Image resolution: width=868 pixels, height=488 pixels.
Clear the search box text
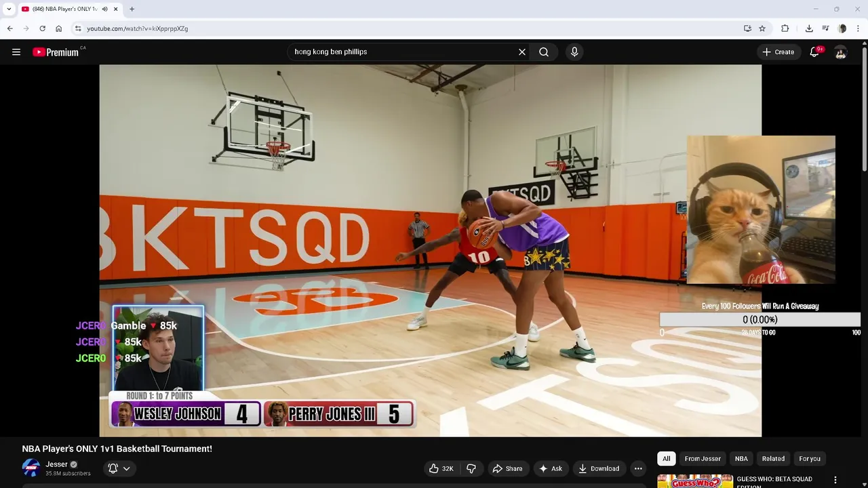(522, 52)
